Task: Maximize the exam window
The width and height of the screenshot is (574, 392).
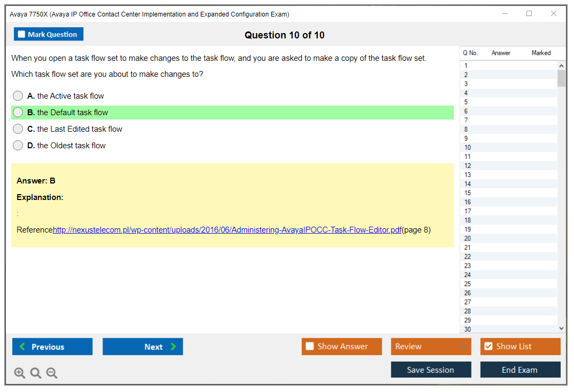Action: [x=529, y=14]
